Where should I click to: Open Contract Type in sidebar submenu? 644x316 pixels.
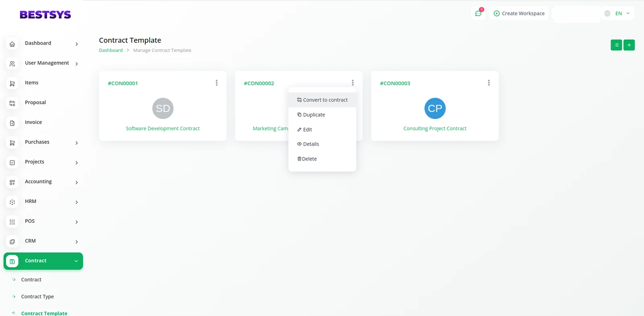coord(37,297)
